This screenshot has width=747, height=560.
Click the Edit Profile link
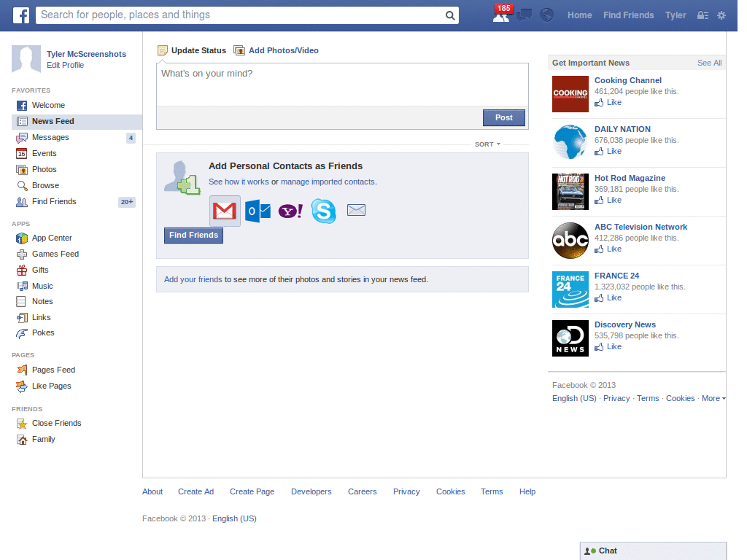[x=65, y=65]
